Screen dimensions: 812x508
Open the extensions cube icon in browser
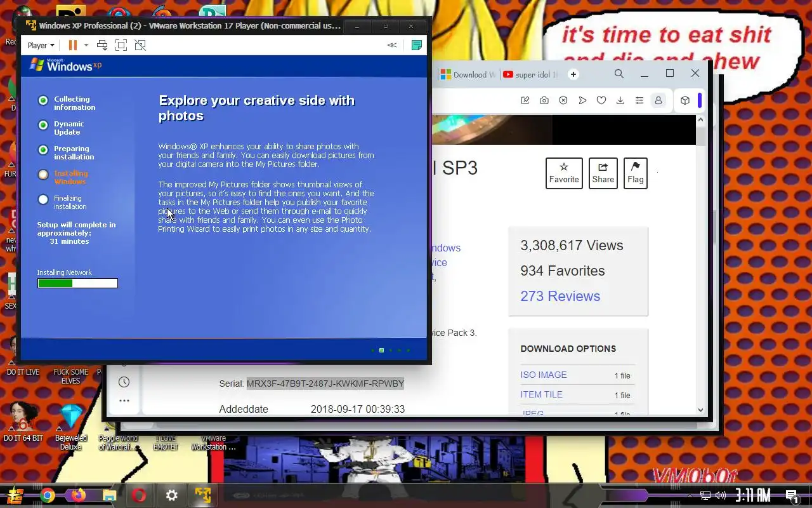pyautogui.click(x=685, y=100)
